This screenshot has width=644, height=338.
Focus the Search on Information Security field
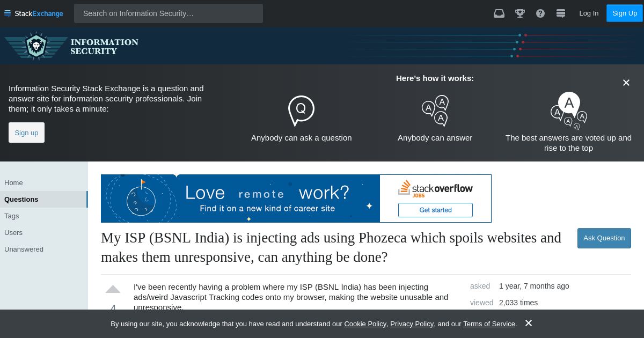coord(169,13)
